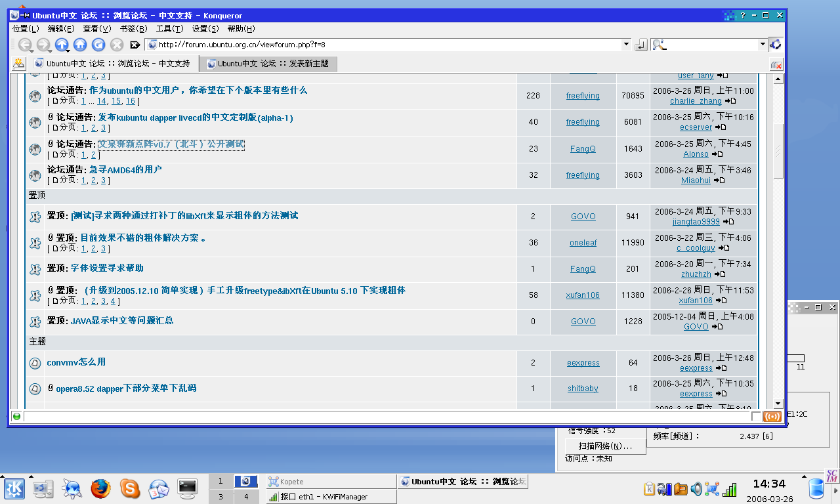Click into the search bar input field
The height and width of the screenshot is (504, 840).
click(x=712, y=45)
